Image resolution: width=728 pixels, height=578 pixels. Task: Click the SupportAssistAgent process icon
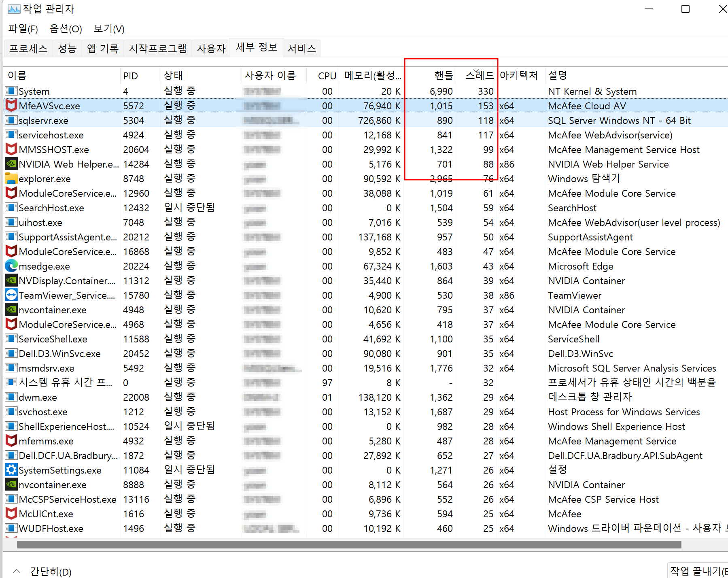[11, 237]
